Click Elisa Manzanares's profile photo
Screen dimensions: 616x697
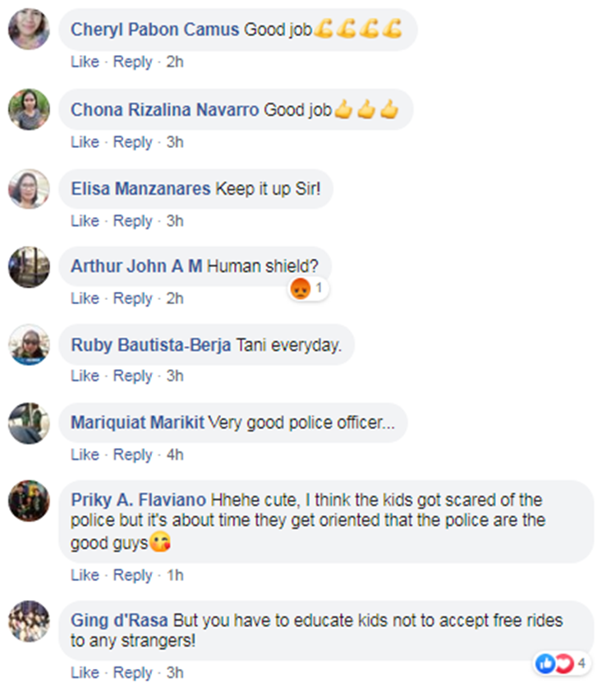pyautogui.click(x=29, y=189)
